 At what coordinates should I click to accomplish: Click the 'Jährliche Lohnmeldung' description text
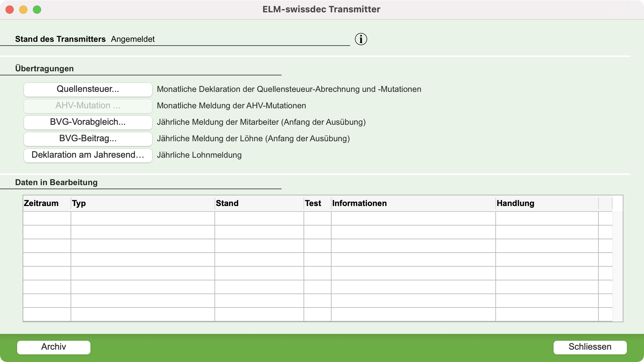tap(199, 155)
